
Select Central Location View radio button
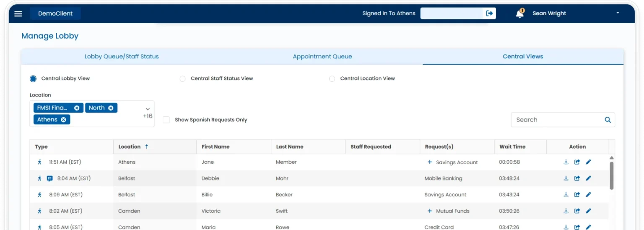coord(332,78)
